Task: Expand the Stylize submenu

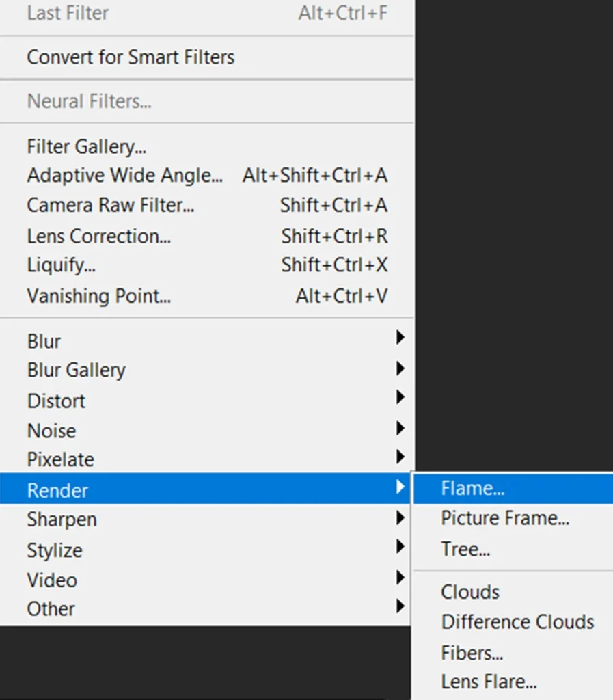Action: pos(55,550)
